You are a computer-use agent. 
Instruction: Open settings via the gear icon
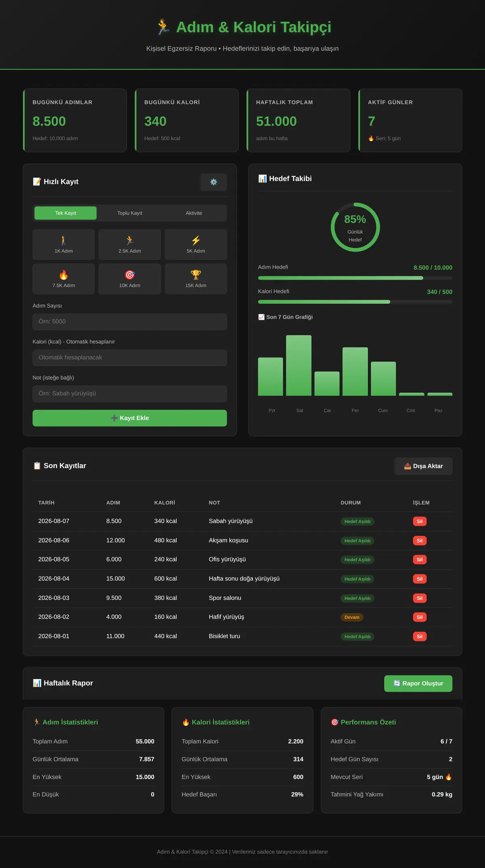213,182
